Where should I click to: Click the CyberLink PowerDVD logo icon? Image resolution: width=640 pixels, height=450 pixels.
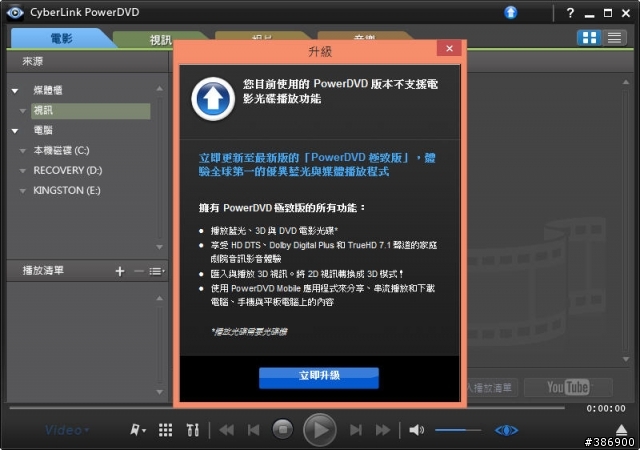(15, 13)
